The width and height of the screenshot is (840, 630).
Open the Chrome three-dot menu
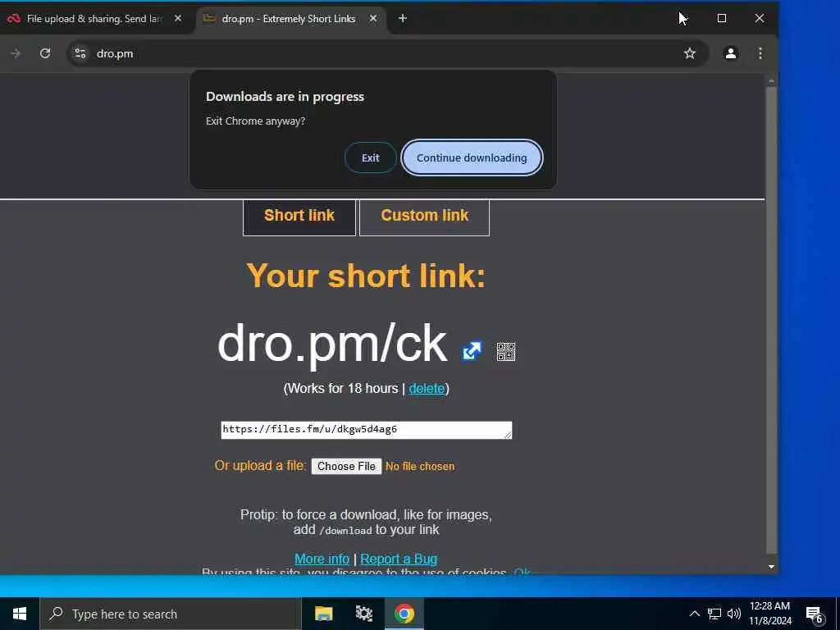[760, 53]
